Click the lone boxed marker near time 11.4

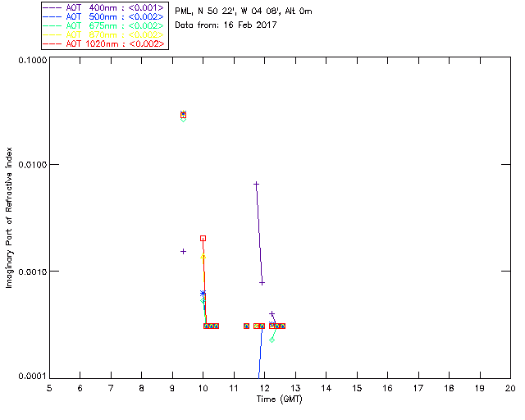(246, 326)
